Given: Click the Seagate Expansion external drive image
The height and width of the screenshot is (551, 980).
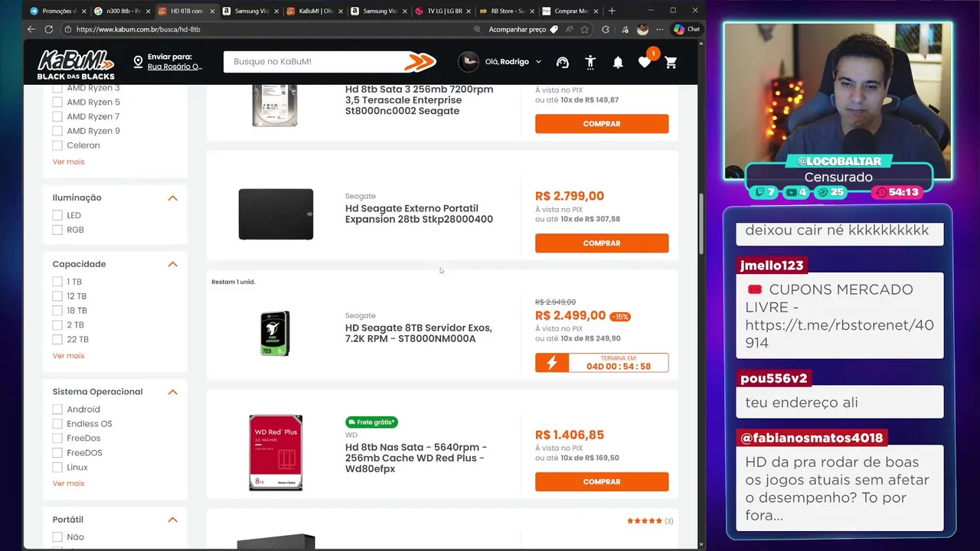Looking at the screenshot, I should [276, 214].
